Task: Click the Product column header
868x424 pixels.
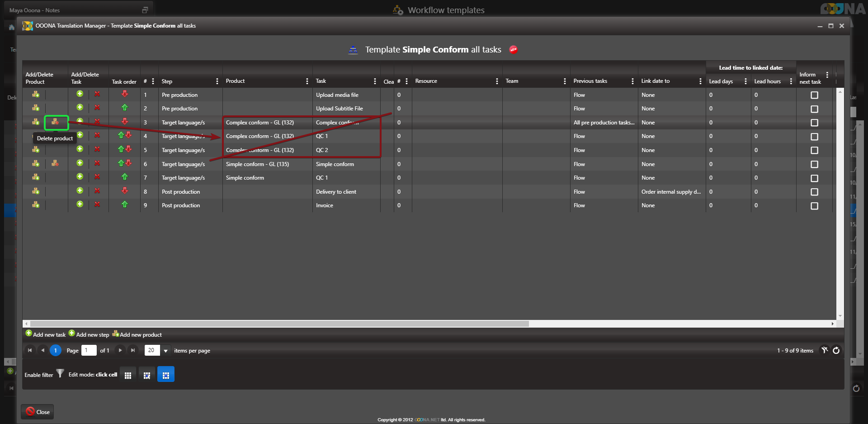Action: click(236, 81)
